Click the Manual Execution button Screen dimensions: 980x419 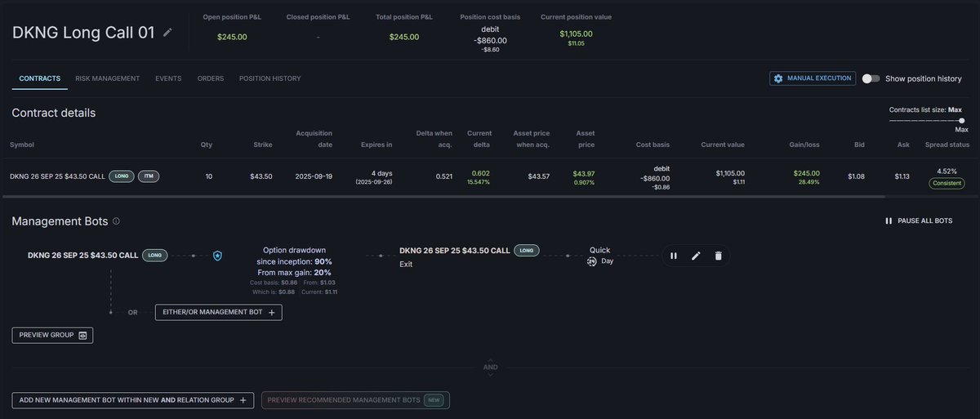tap(813, 78)
